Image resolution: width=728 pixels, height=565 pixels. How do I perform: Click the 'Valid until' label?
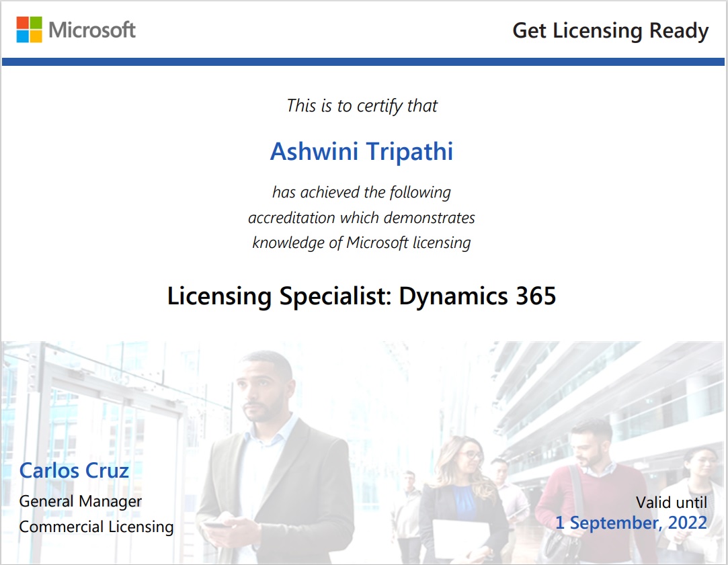671,502
